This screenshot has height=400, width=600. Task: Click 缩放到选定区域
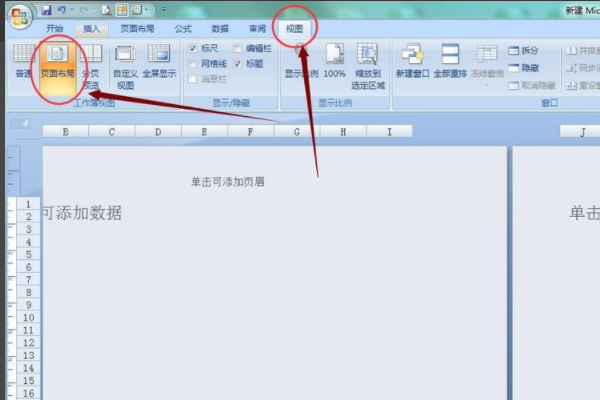tap(368, 67)
